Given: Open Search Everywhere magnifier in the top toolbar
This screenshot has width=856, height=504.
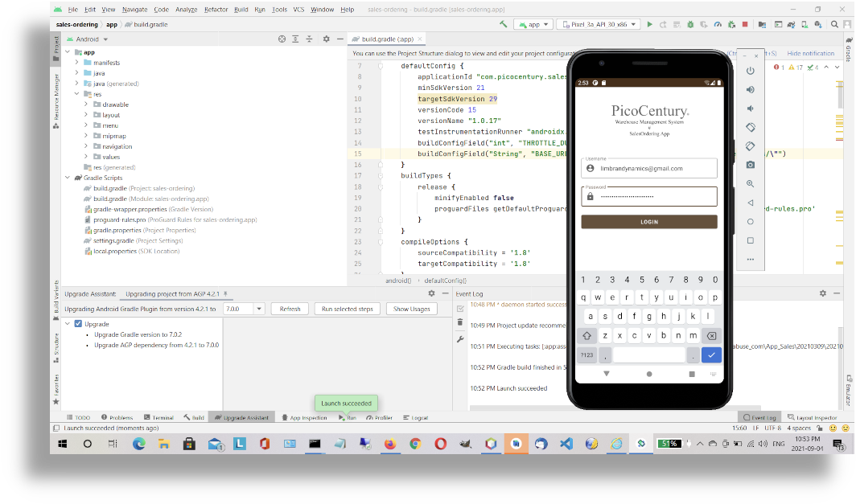Looking at the screenshot, I should pos(835,24).
